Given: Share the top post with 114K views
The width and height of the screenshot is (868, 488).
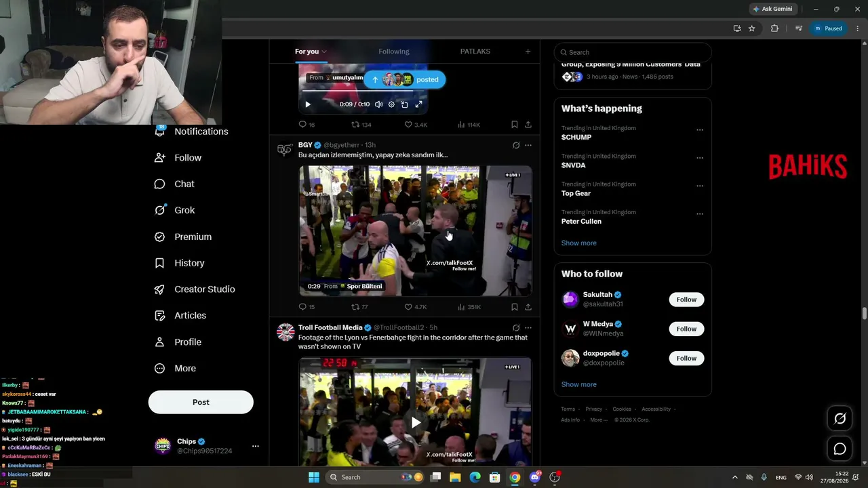Looking at the screenshot, I should pyautogui.click(x=528, y=125).
